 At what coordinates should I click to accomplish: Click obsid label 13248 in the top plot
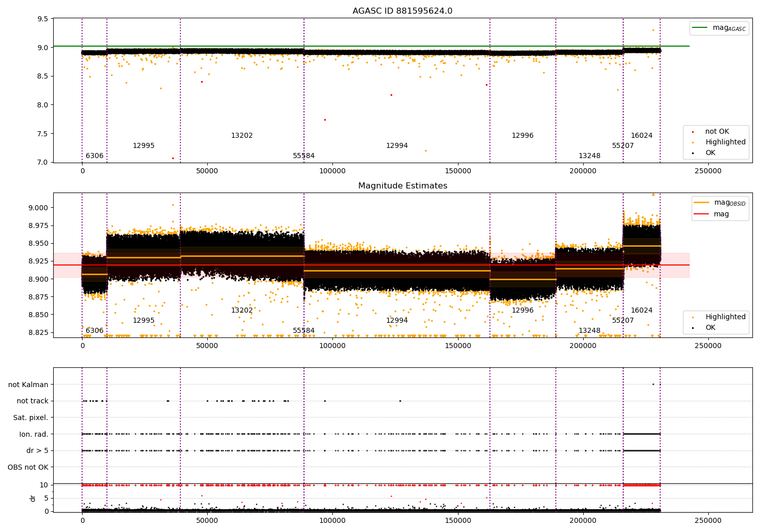pyautogui.click(x=589, y=156)
